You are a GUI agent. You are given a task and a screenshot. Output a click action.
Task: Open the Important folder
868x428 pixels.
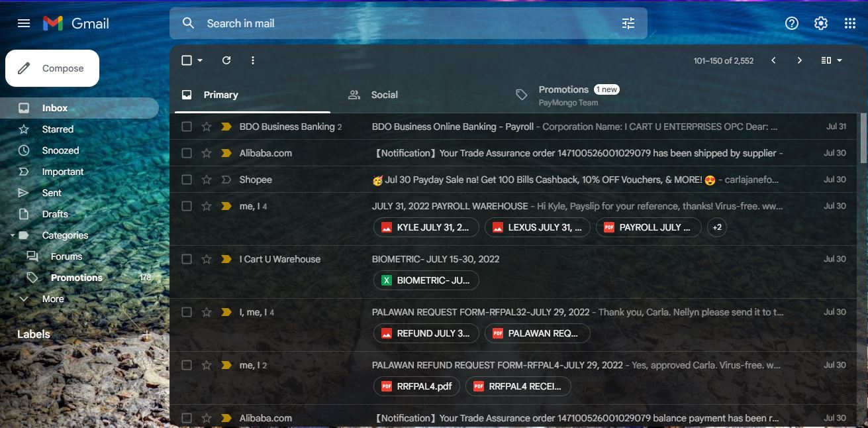pyautogui.click(x=79, y=172)
